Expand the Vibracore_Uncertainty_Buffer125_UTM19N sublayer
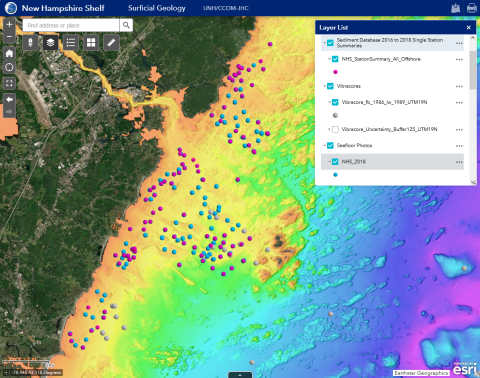 tap(329, 129)
